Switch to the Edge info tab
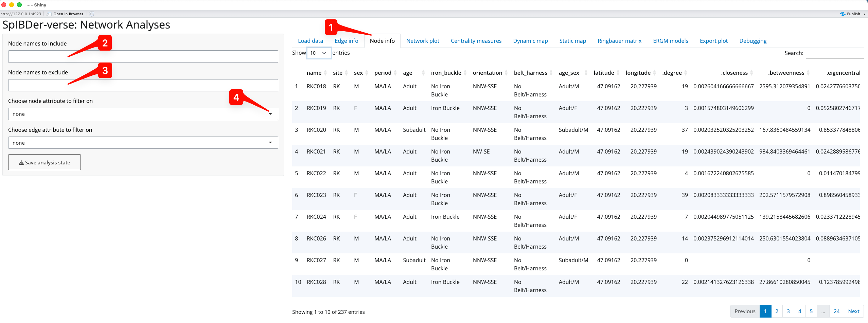 346,41
